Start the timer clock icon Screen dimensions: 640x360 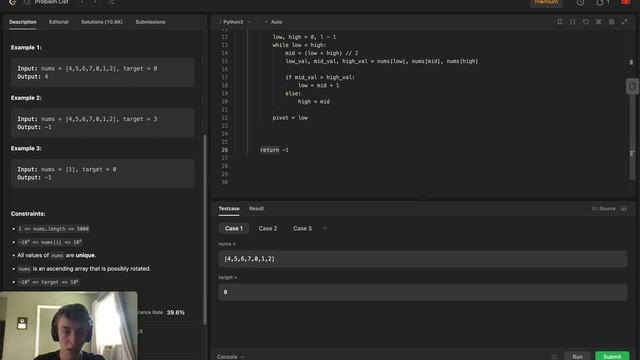[x=580, y=2]
